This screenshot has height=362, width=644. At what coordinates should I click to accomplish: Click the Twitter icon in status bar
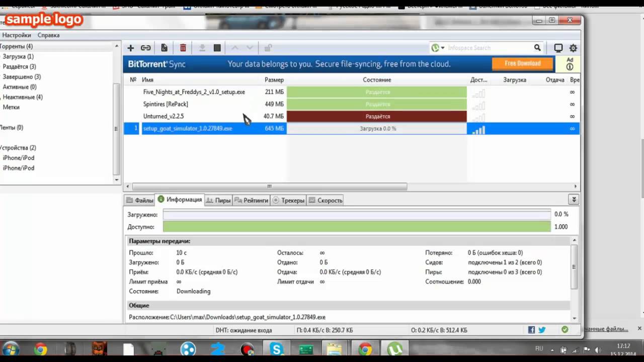(x=542, y=330)
